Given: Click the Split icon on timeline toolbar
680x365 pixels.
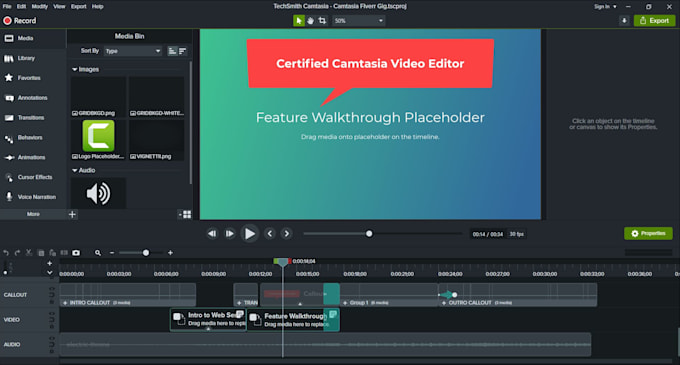Looking at the screenshot, I should pos(64,253).
